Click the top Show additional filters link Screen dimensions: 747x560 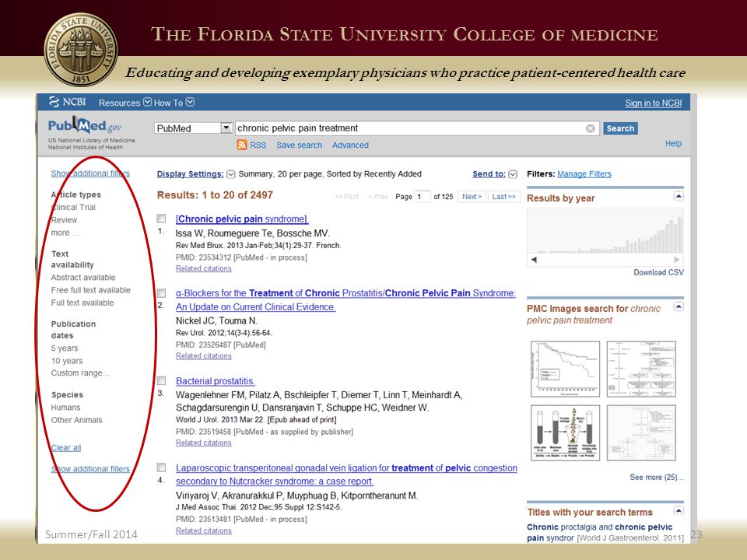(90, 173)
